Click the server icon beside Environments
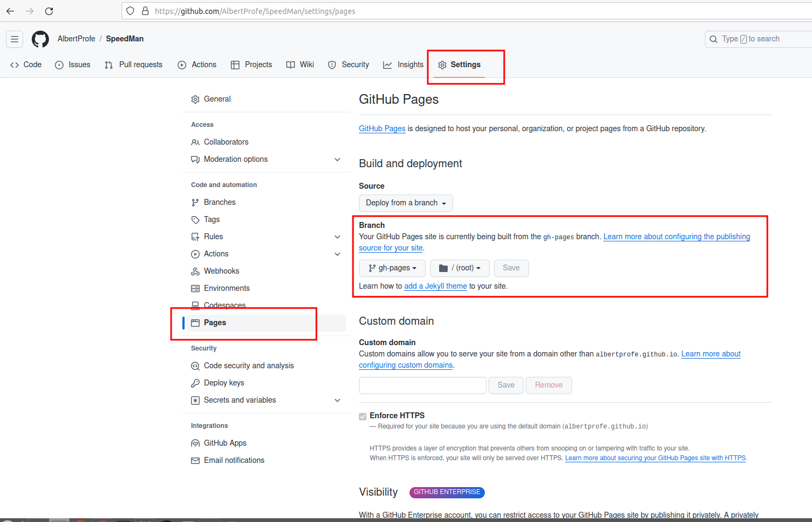This screenshot has height=522, width=812. pos(195,289)
